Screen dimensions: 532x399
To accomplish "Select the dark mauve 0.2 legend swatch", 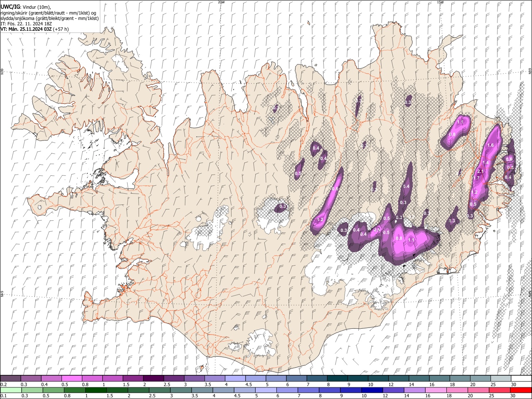I will (x=10, y=379).
